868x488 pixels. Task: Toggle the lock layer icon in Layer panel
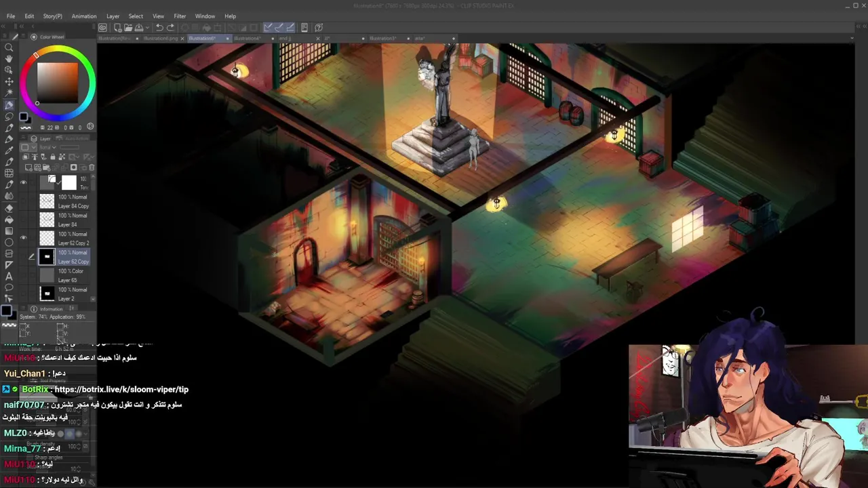point(52,157)
